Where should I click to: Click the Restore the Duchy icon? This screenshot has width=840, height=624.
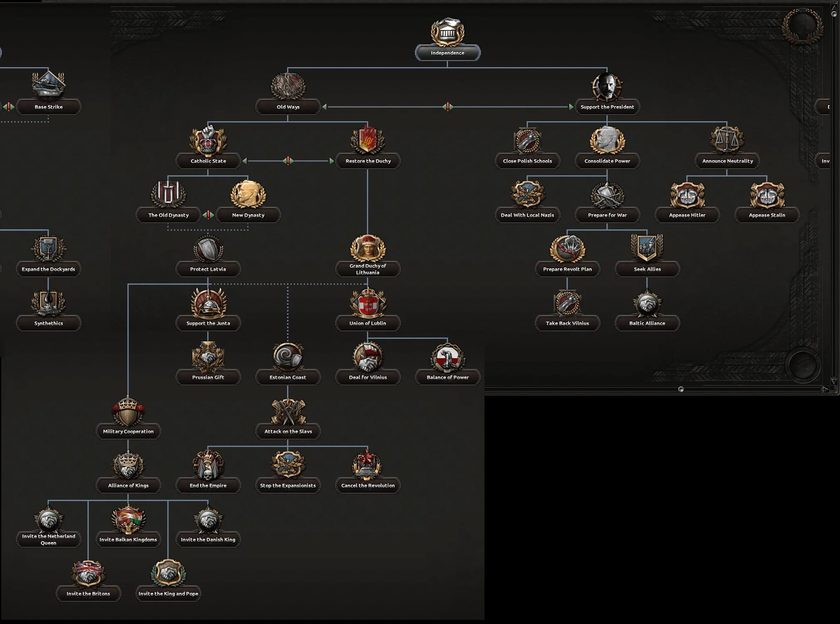click(x=368, y=141)
